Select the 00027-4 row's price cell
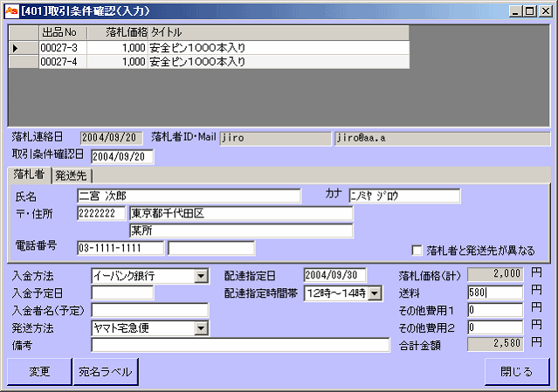The height and width of the screenshot is (392, 558). [117, 62]
